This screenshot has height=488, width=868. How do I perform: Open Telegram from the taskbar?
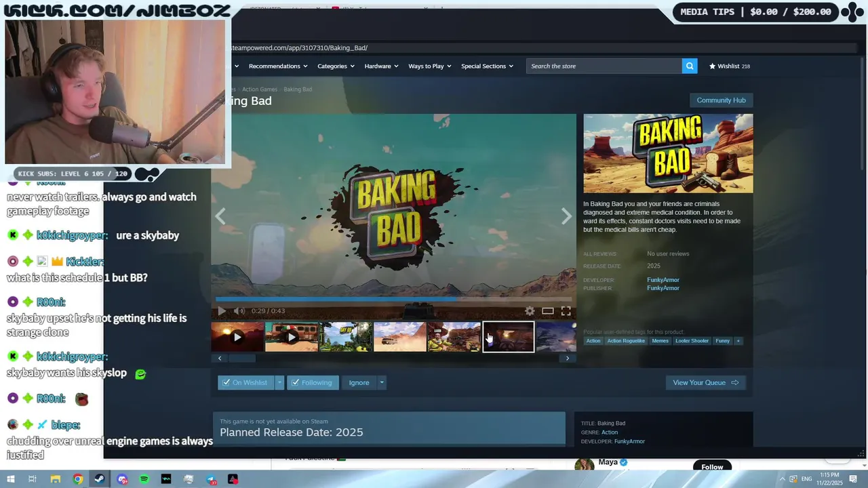[211, 479]
